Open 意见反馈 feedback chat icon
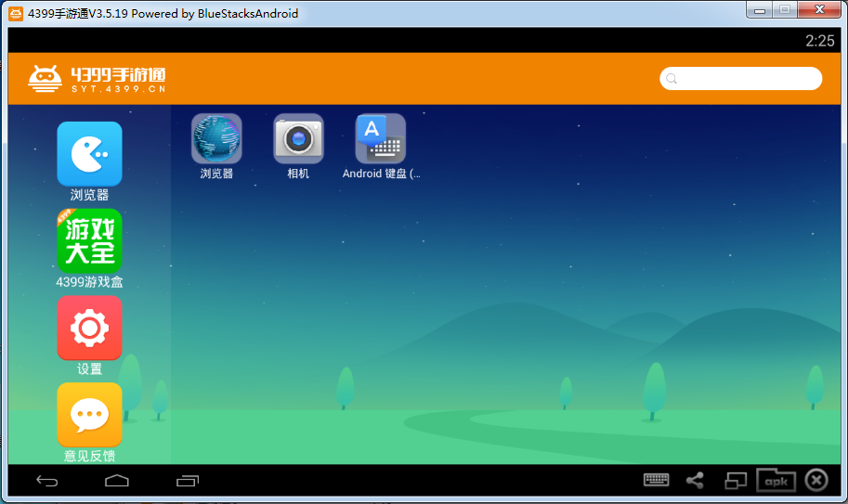This screenshot has height=504, width=848. pyautogui.click(x=89, y=415)
